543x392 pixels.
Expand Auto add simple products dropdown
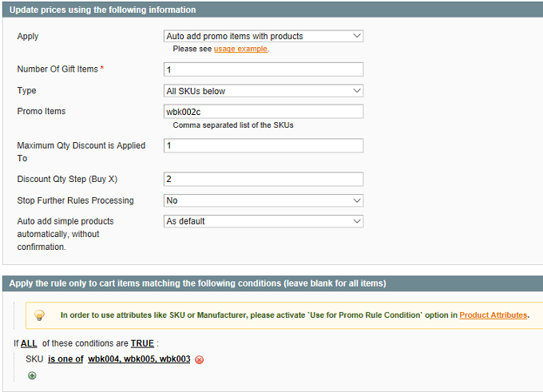[264, 221]
